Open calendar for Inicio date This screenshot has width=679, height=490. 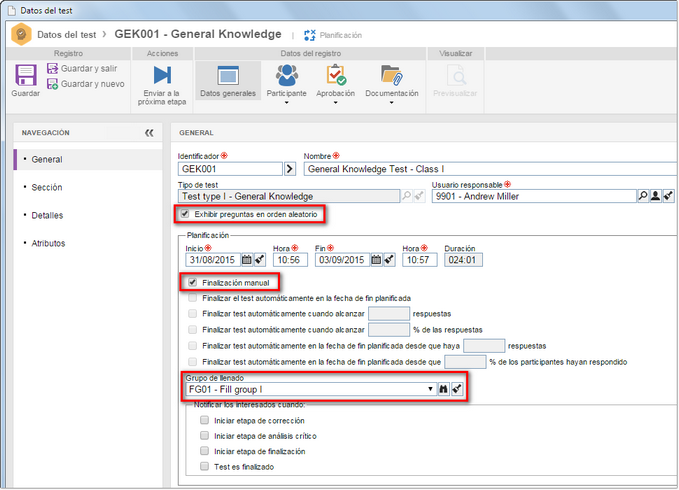click(x=246, y=260)
